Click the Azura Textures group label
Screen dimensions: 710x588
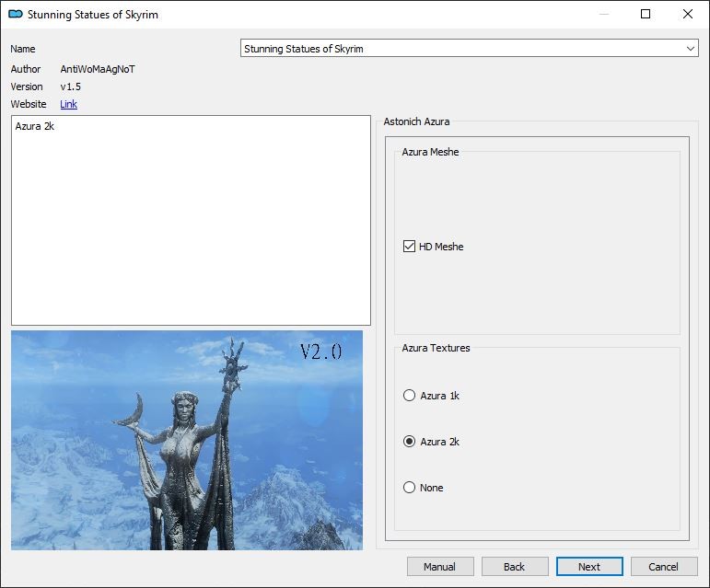coord(436,348)
